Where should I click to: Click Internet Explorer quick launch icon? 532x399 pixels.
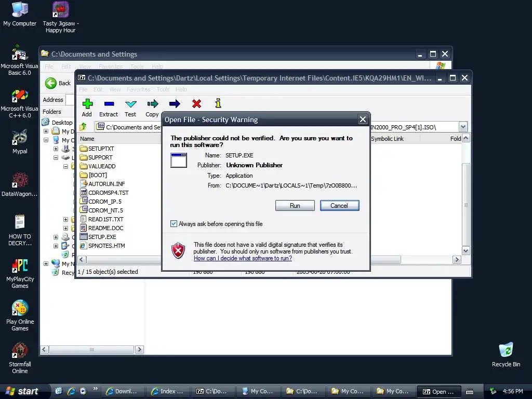coord(71,391)
